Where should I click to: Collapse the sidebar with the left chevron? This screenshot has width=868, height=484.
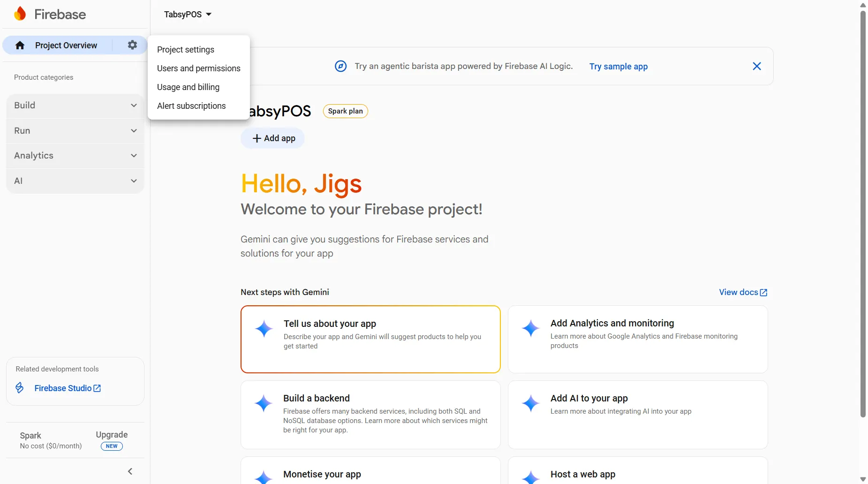tap(130, 471)
